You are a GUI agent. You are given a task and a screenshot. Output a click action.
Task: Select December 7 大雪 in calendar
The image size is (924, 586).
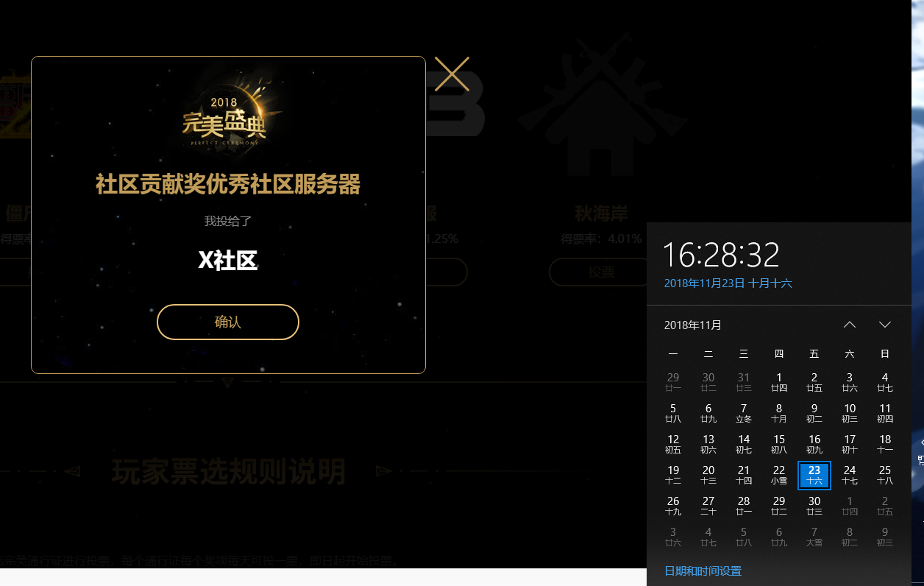(814, 537)
